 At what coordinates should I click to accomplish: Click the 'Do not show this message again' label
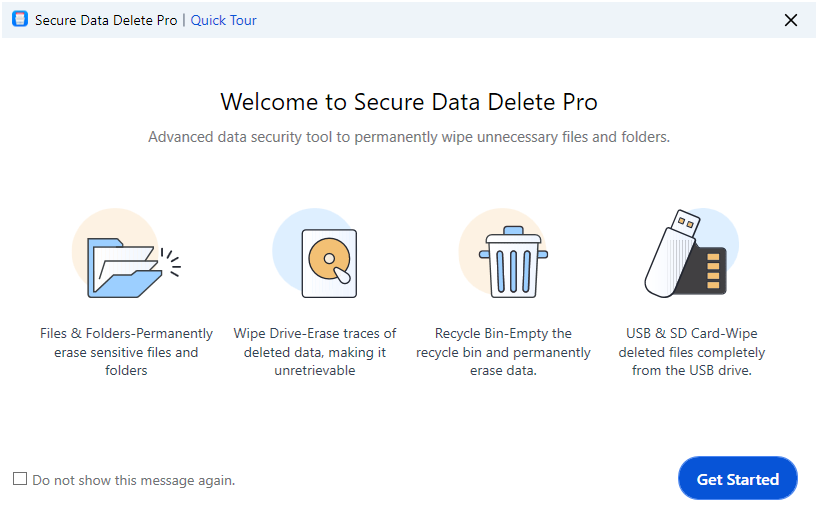[x=134, y=480]
